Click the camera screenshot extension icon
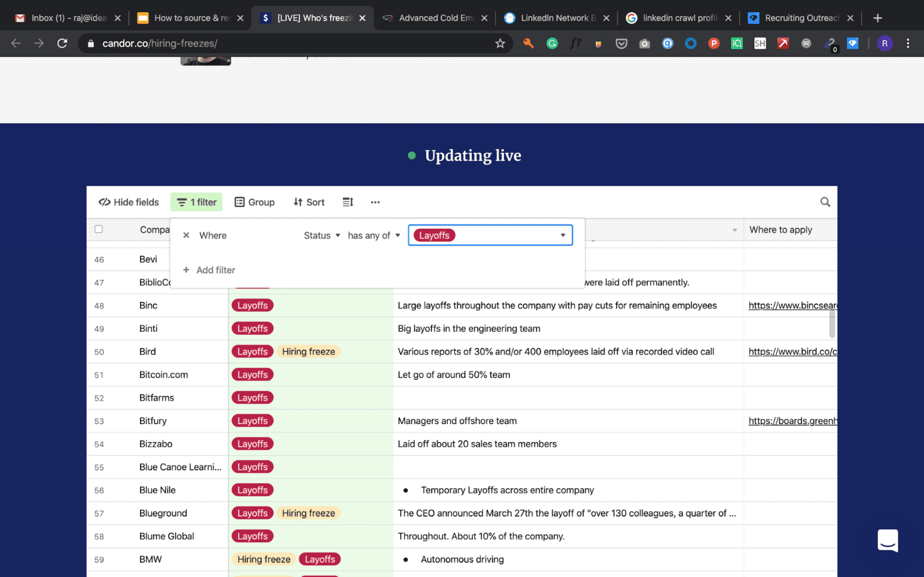This screenshot has width=924, height=577. [645, 43]
